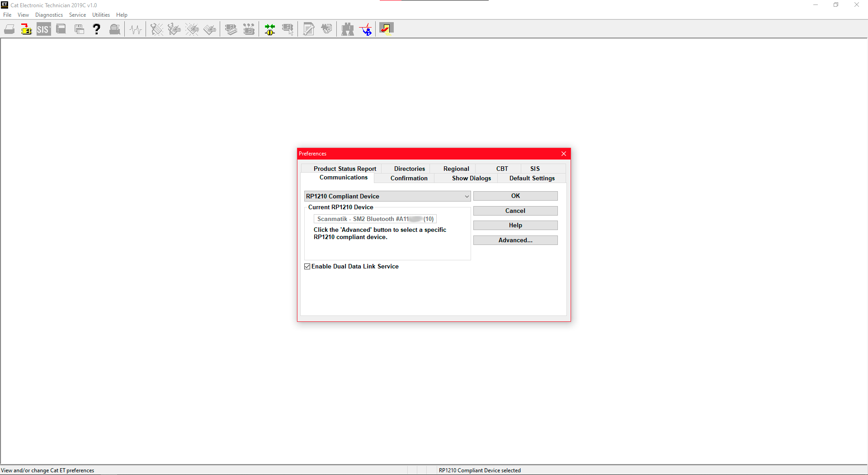Click the floppy disk save icon

tap(79, 29)
